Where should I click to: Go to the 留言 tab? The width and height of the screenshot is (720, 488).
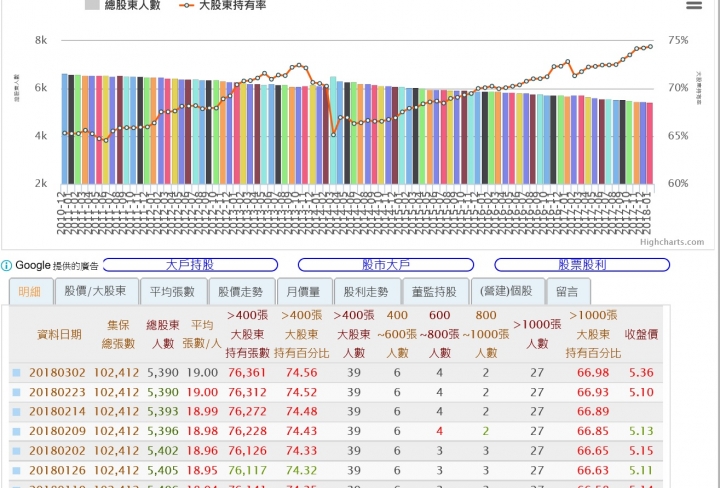tap(567, 292)
